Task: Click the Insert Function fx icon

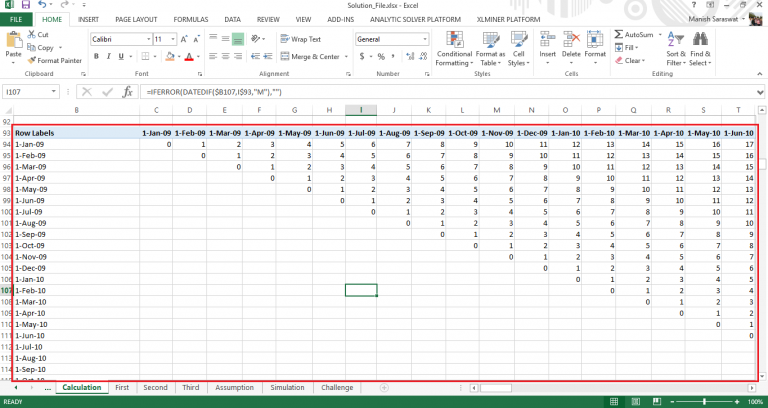Action: [124, 91]
